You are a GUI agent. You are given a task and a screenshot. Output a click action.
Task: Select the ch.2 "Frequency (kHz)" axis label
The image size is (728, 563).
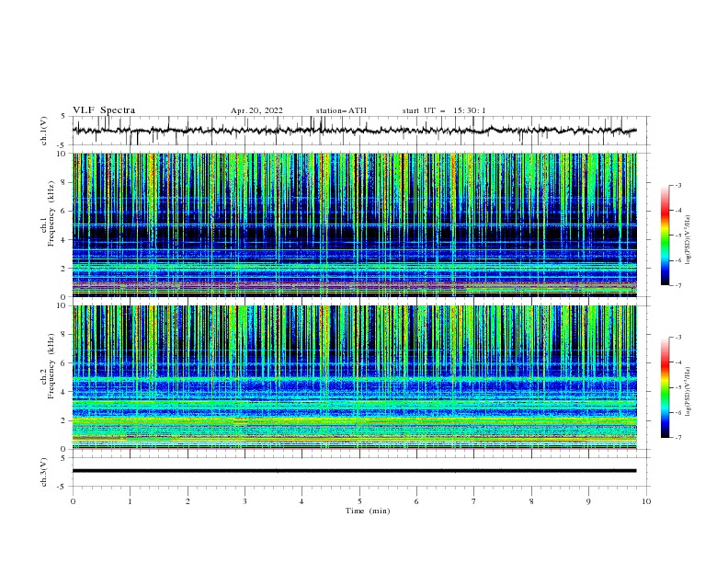(x=51, y=365)
